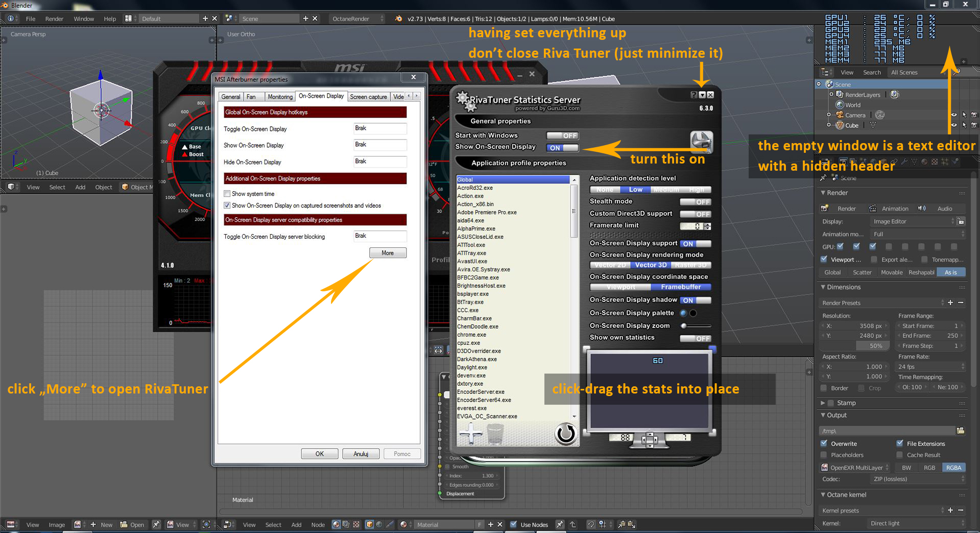Click the folder browse icon for output path
Image resolution: width=980 pixels, height=533 pixels.
point(961,431)
